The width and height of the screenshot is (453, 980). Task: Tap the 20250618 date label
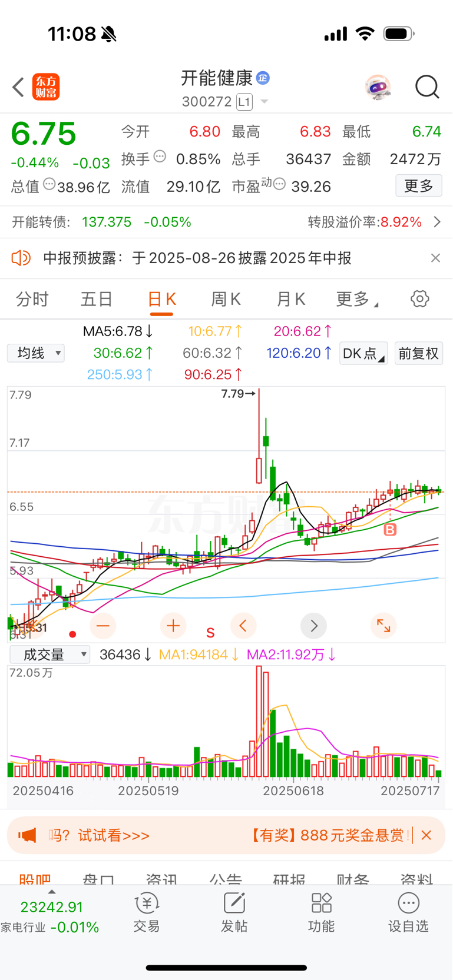[293, 790]
